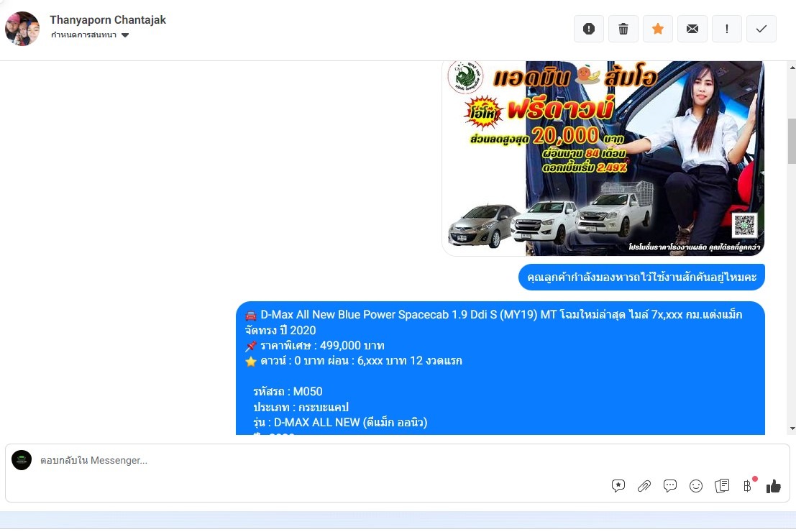
Task: Click the chat scrollbar thumb
Action: point(792,141)
